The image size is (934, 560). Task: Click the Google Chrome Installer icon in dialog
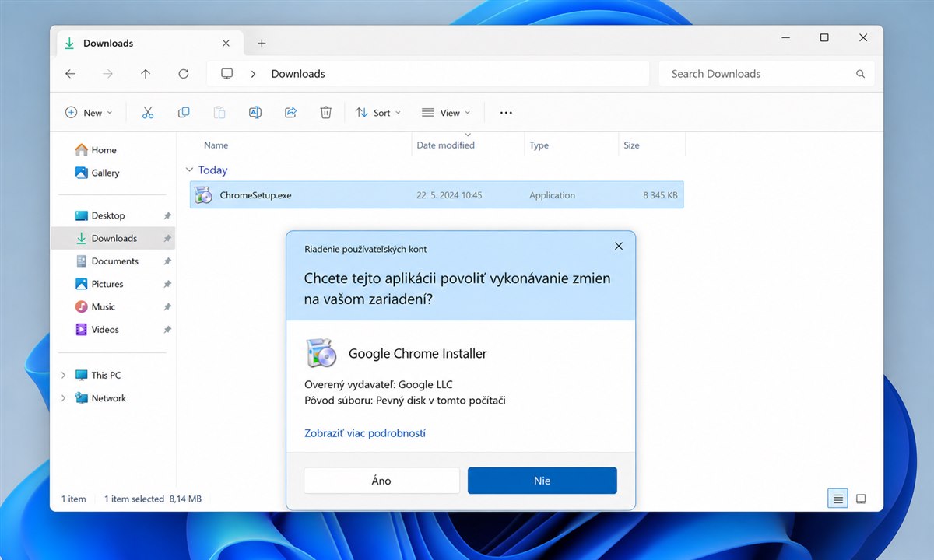point(321,353)
